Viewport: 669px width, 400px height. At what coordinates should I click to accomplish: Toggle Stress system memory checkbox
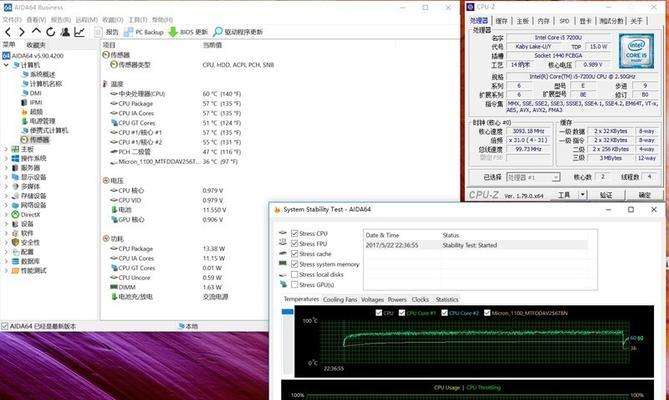pos(294,264)
